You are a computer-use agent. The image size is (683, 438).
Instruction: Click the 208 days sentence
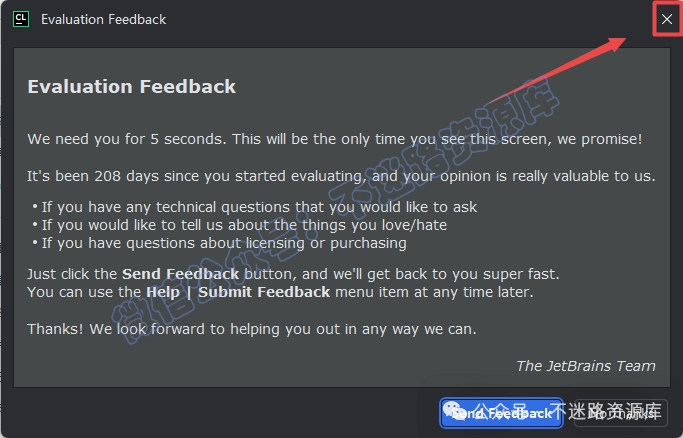tap(341, 176)
